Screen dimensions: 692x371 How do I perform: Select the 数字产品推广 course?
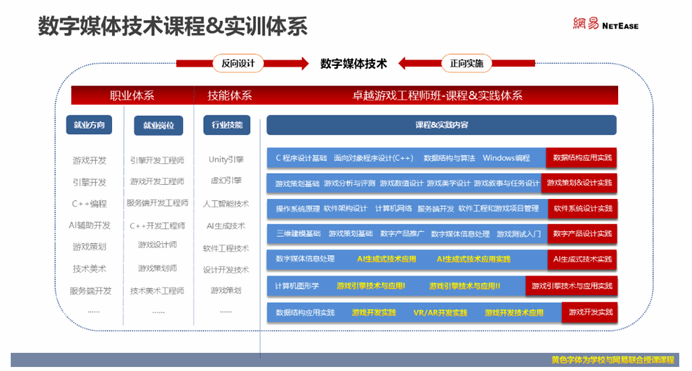click(402, 233)
